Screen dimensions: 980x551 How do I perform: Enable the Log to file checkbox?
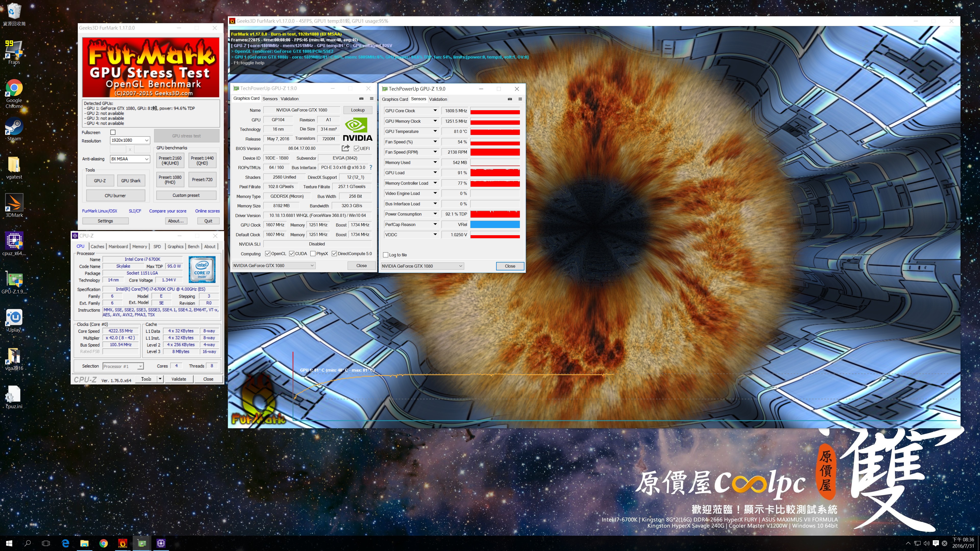click(386, 255)
